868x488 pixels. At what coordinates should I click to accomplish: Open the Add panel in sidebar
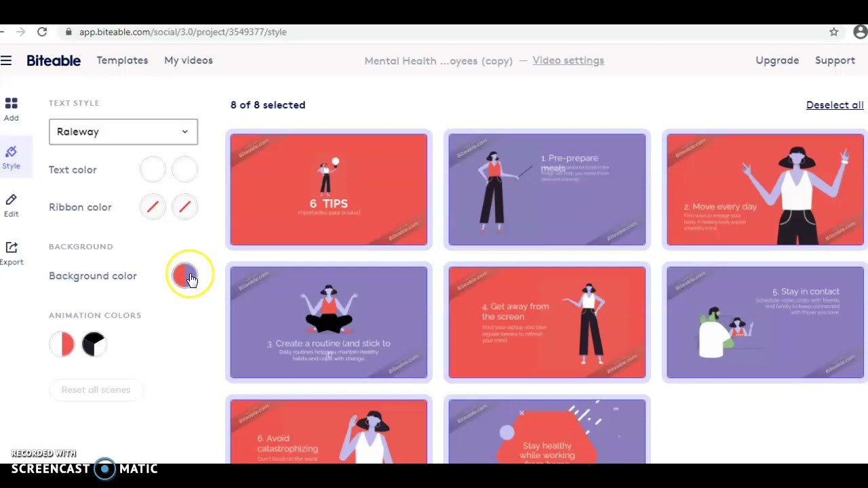click(11, 108)
